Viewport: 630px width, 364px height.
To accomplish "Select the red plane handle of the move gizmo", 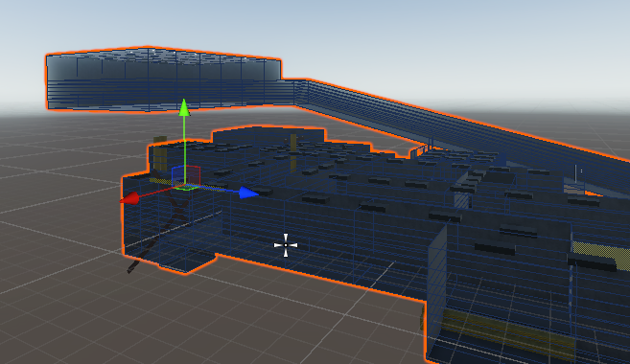I will (x=192, y=175).
